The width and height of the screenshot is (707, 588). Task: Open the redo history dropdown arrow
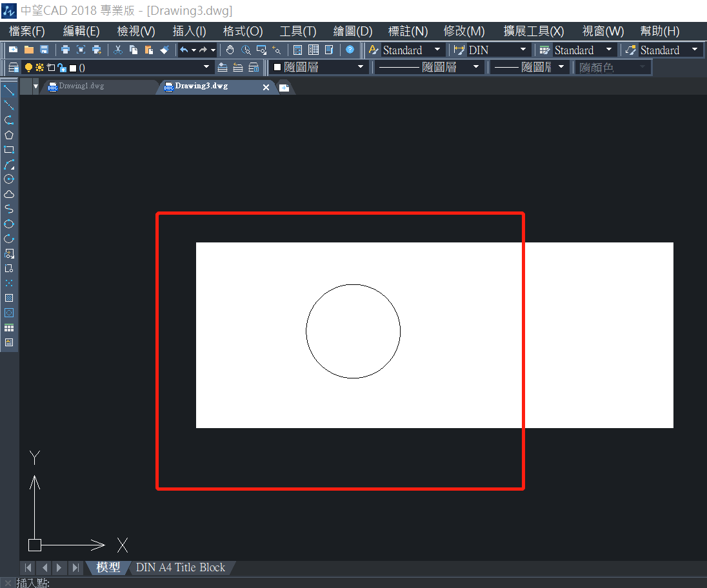pyautogui.click(x=214, y=50)
